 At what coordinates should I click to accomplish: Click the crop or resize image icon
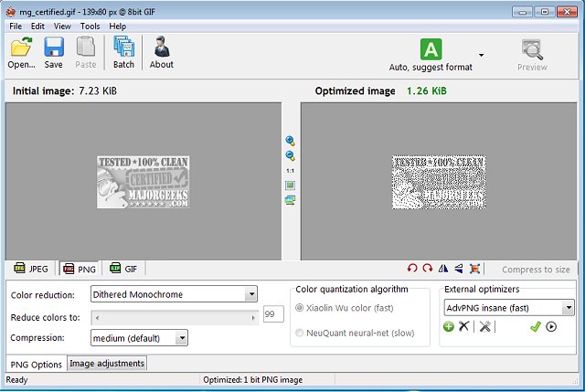474,268
